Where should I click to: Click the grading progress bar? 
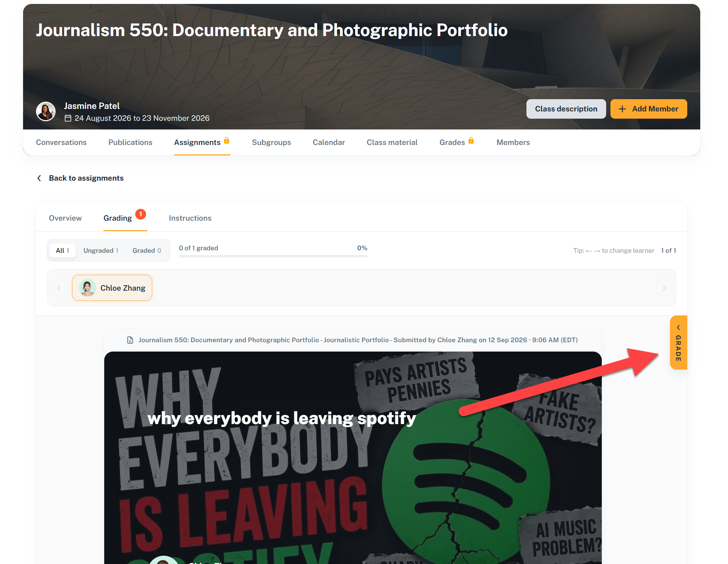[273, 256]
